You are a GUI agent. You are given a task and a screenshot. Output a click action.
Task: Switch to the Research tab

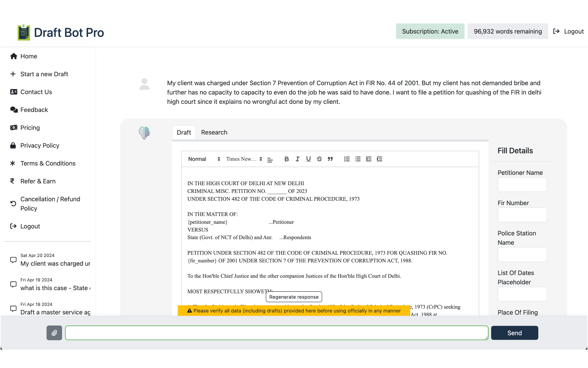pyautogui.click(x=214, y=132)
